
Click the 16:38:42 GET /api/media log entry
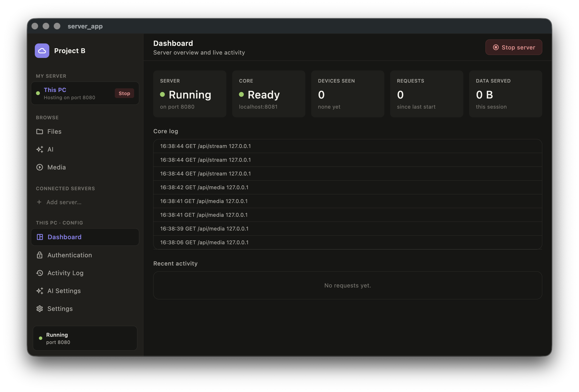pyautogui.click(x=347, y=187)
